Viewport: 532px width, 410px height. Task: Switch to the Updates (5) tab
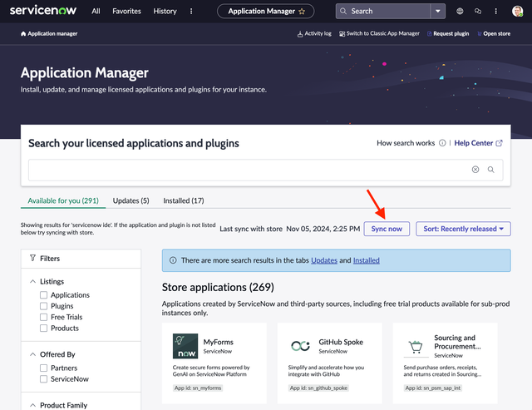[131, 200]
